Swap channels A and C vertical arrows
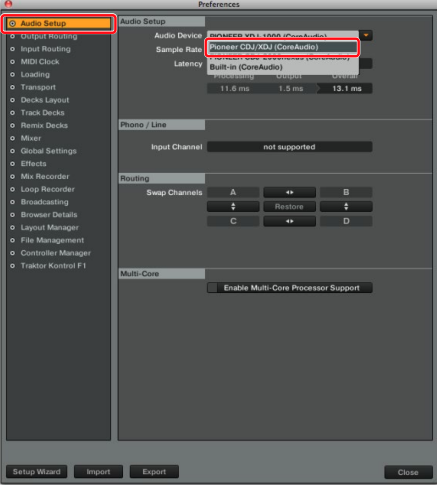 pyautogui.click(x=233, y=207)
